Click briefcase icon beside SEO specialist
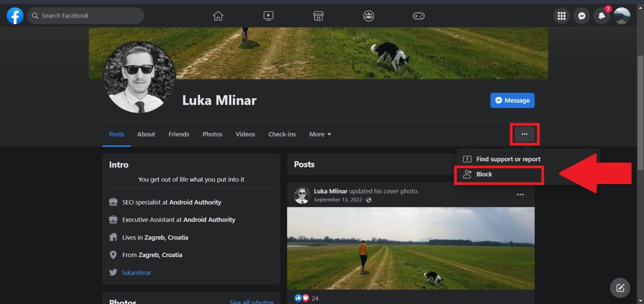This screenshot has height=304, width=644. point(113,202)
